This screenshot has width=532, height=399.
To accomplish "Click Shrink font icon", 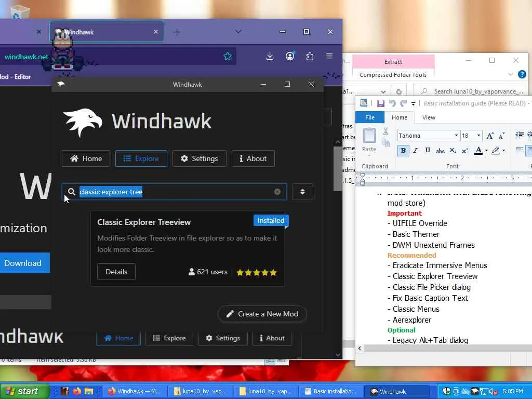I will [501, 136].
